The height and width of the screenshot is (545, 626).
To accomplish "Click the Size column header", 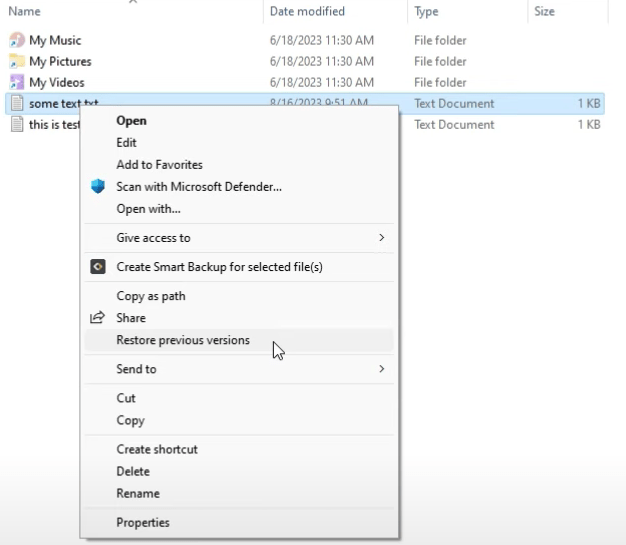I will 544,11.
